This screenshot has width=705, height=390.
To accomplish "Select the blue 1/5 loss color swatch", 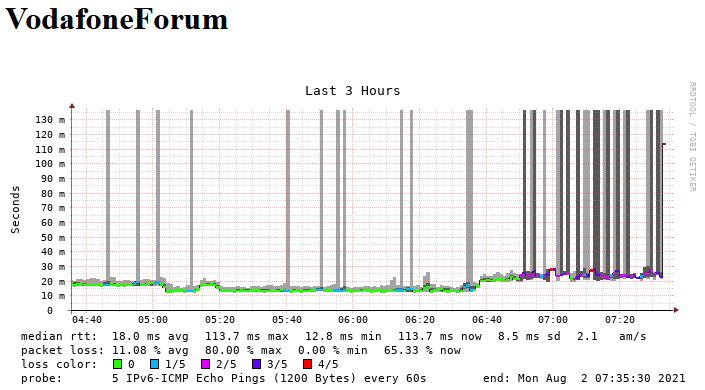I will pos(154,364).
